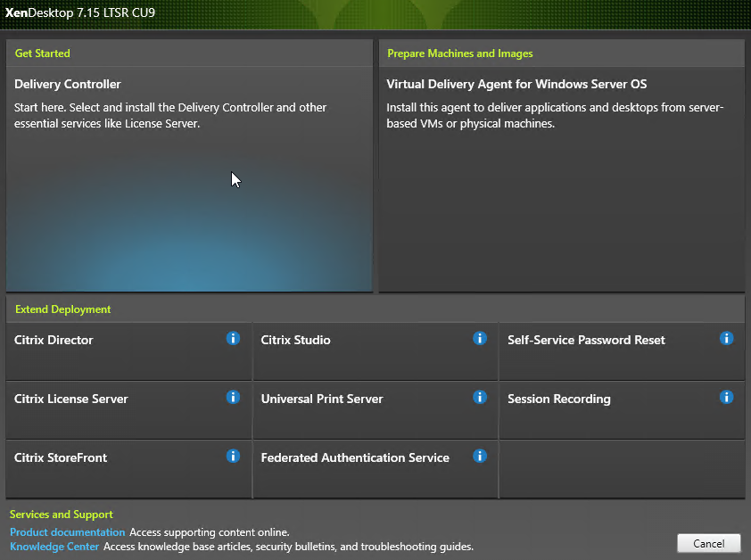Click the 'Services and Support' heading
The image size is (751, 560).
point(62,515)
